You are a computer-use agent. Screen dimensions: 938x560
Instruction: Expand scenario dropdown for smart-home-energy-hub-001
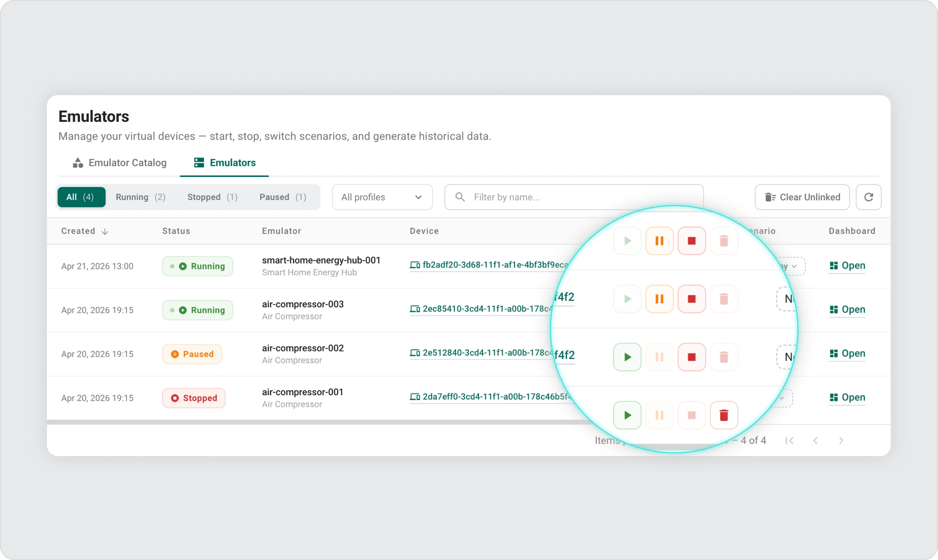(793, 266)
